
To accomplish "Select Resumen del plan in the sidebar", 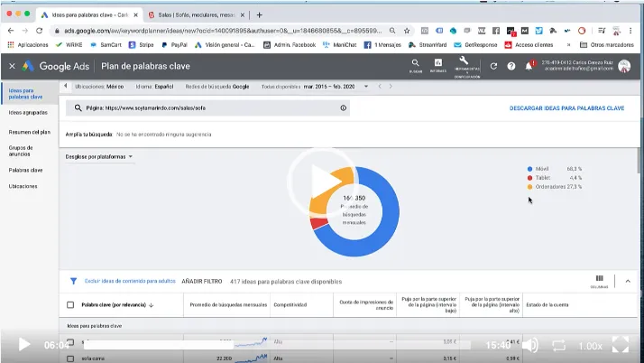I will tap(29, 132).
